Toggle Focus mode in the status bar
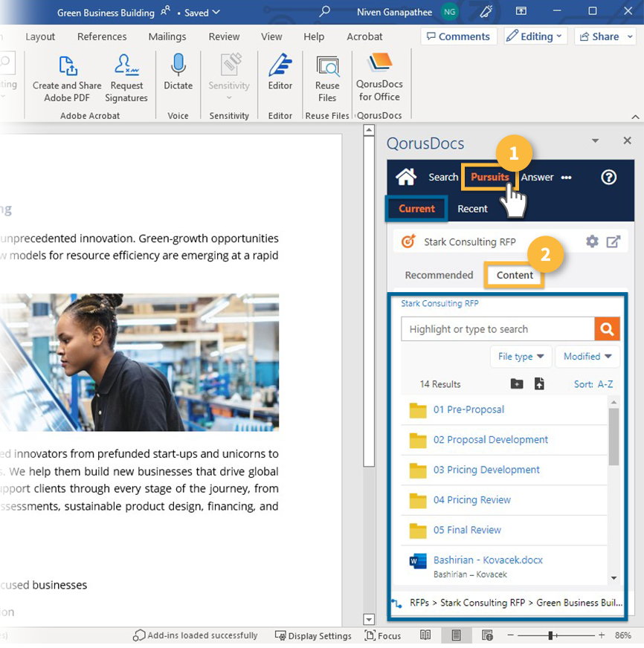The width and height of the screenshot is (644, 648). pyautogui.click(x=382, y=635)
